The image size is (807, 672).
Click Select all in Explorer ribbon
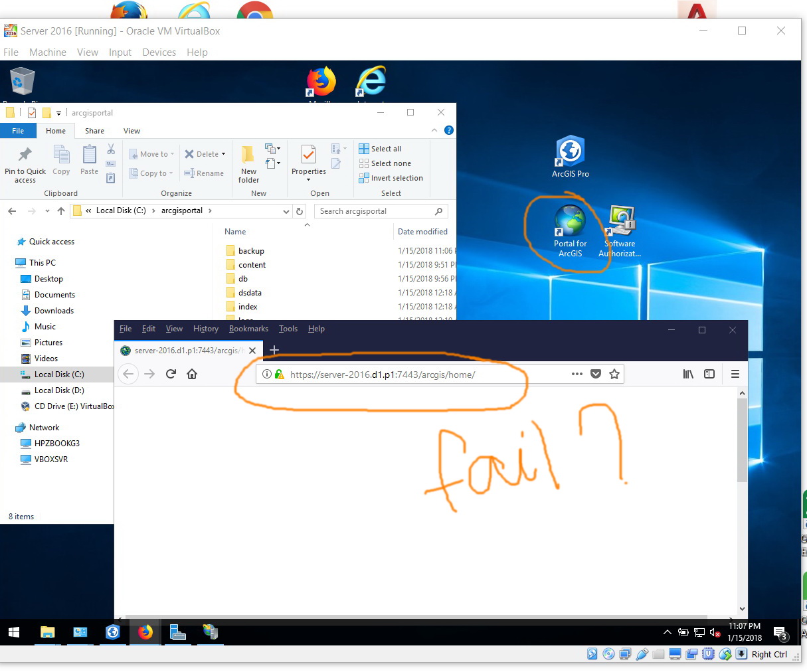coord(380,149)
